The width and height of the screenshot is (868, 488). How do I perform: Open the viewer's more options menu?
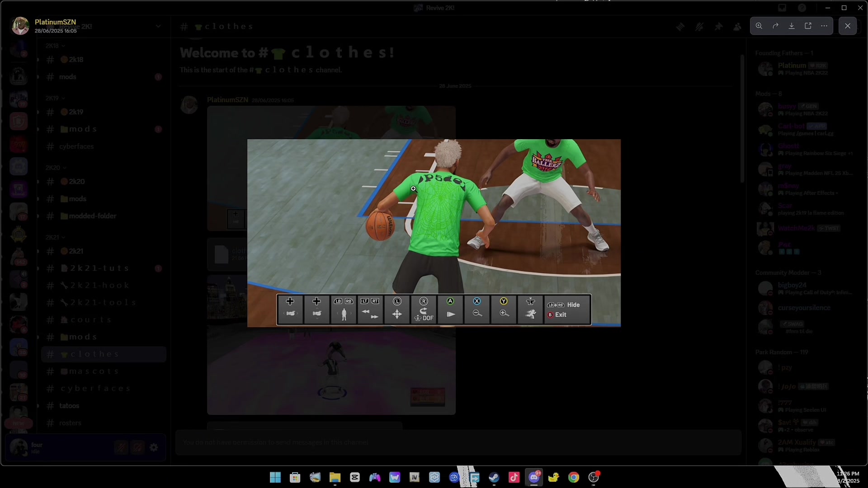click(824, 26)
